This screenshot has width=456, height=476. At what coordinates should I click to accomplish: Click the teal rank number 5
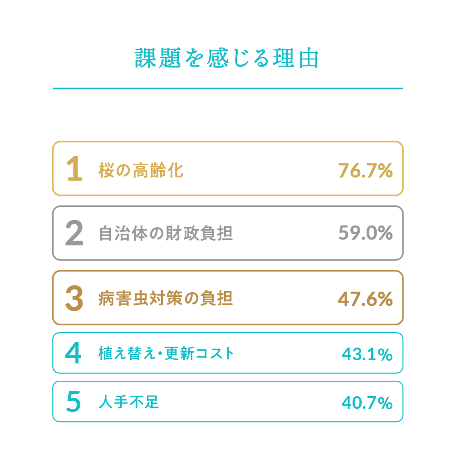pyautogui.click(x=73, y=402)
